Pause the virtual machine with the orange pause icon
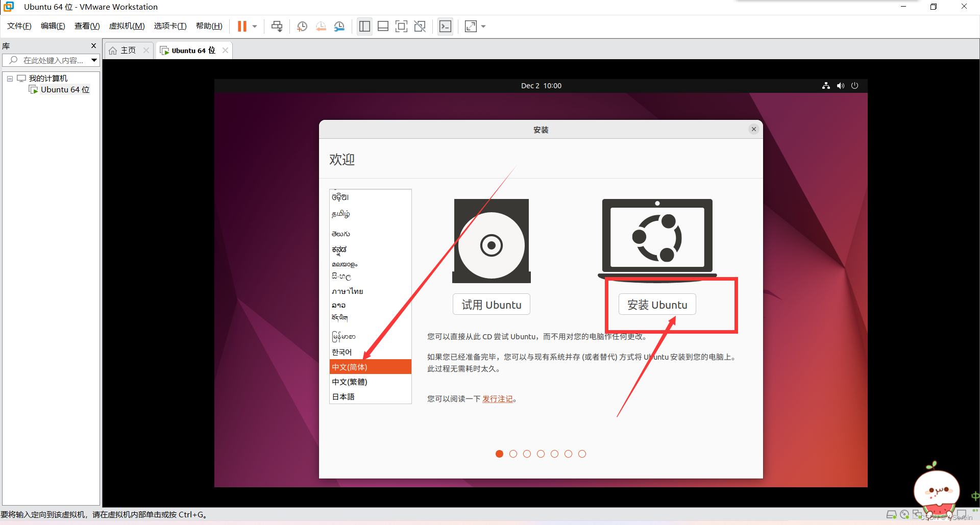The width and height of the screenshot is (980, 525). pos(242,27)
